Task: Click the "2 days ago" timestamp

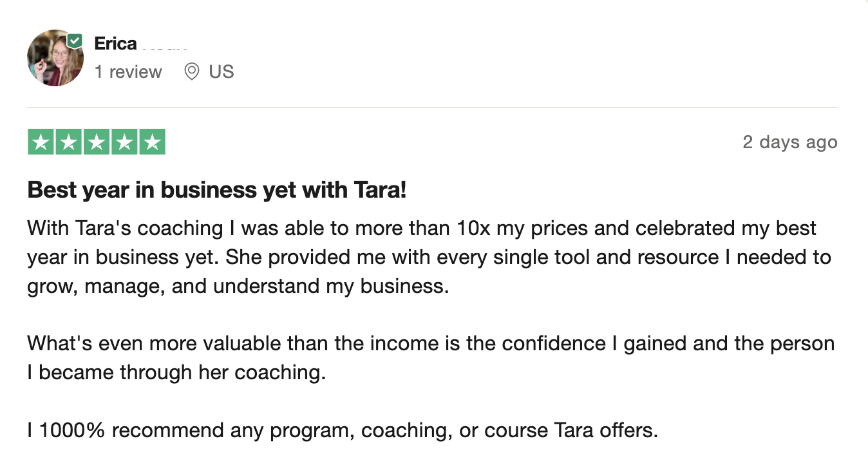Action: click(789, 142)
